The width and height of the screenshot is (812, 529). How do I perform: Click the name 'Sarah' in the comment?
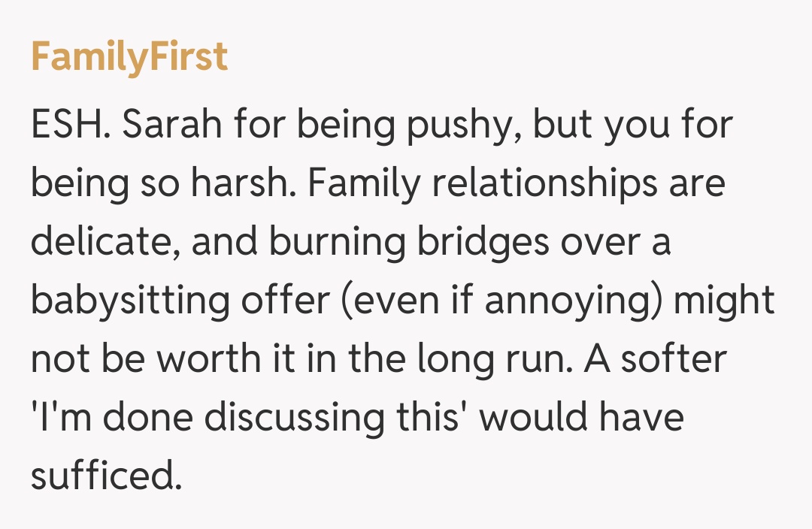(174, 125)
